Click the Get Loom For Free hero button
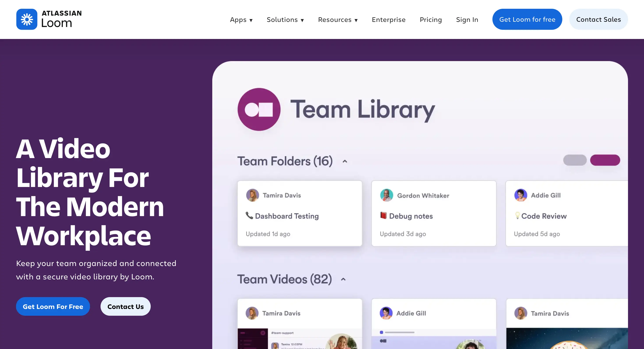 pos(53,306)
